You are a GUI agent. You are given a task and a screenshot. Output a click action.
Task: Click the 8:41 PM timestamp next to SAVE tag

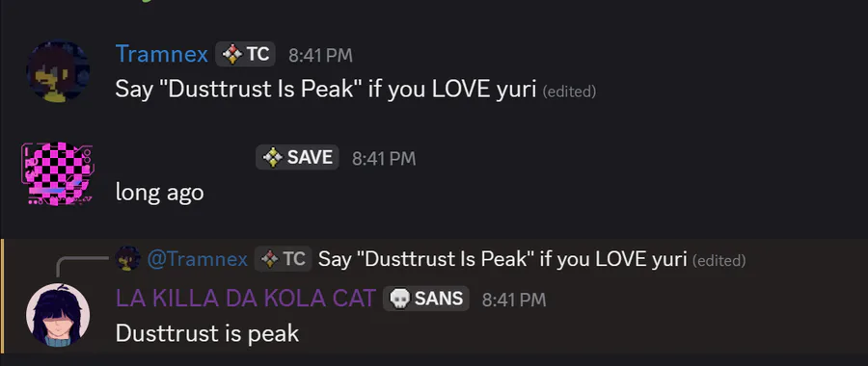click(x=384, y=159)
